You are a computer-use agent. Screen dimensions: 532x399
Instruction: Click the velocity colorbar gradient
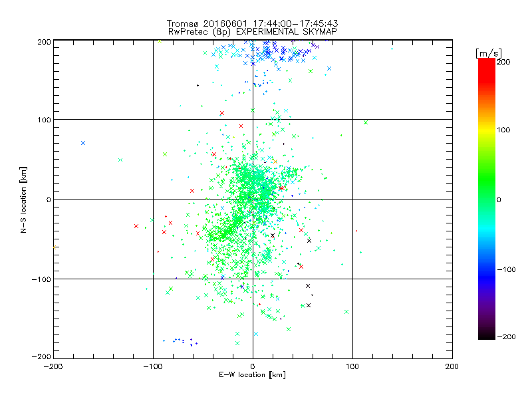pyautogui.click(x=487, y=199)
